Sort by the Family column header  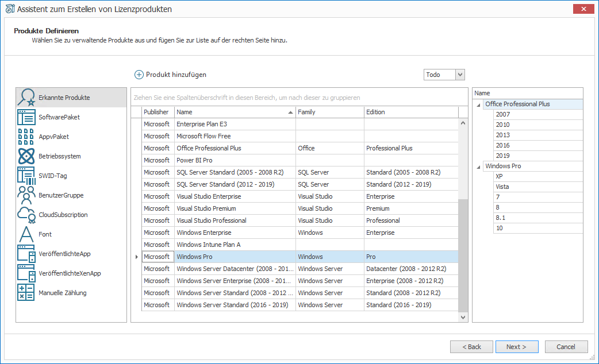click(329, 112)
